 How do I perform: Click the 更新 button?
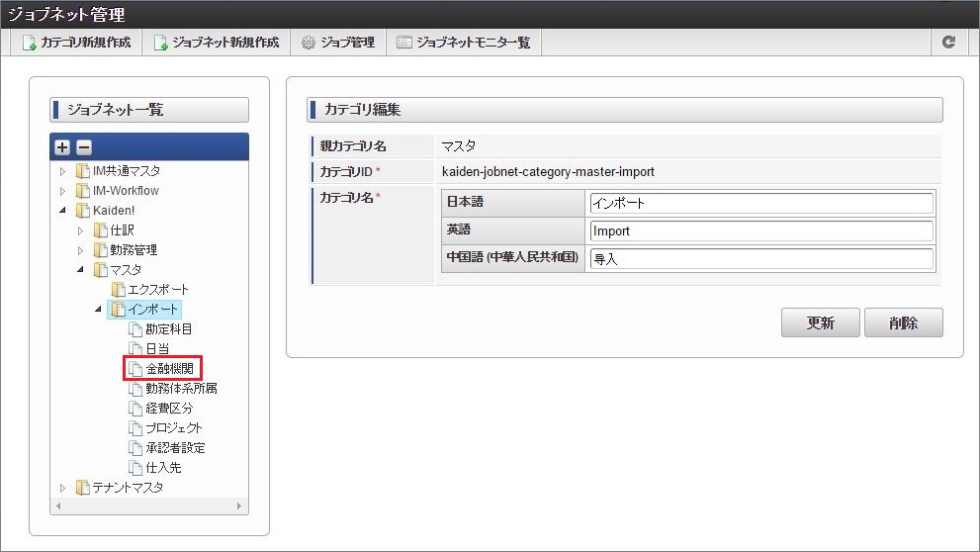(820, 322)
